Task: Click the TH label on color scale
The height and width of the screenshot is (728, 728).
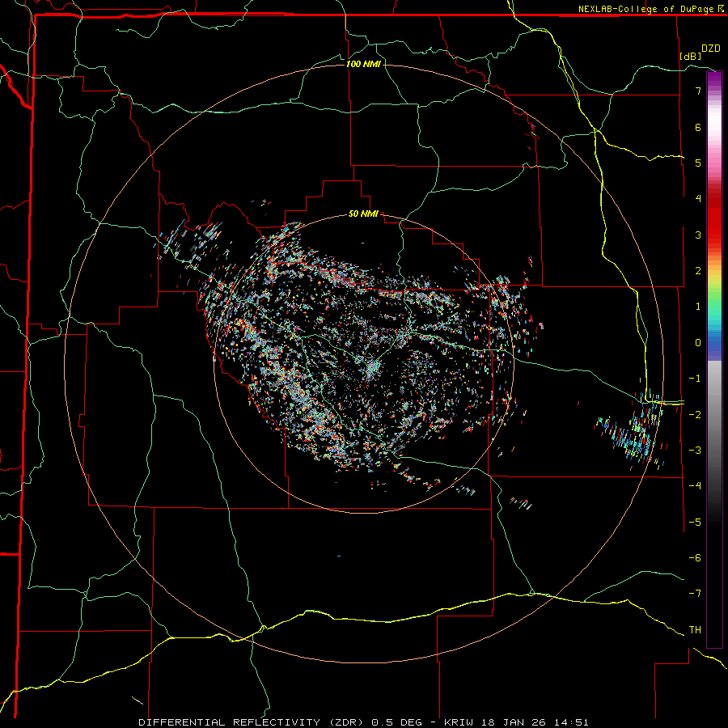Action: coord(695,630)
